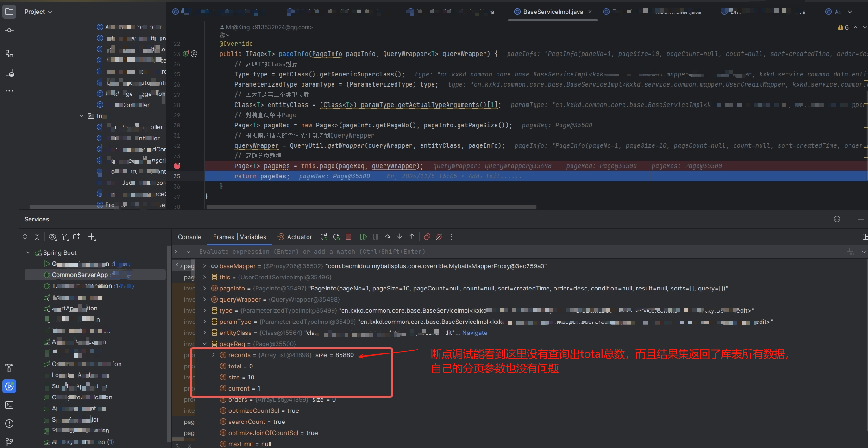Expand the entityClass variable node
This screenshot has height=448, width=868.
coord(205,333)
